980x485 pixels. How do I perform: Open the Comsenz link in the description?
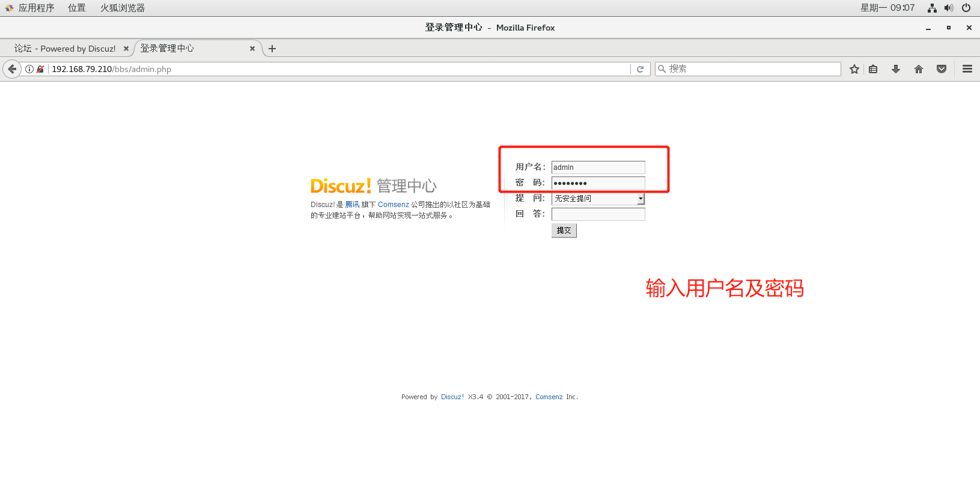[394, 205]
